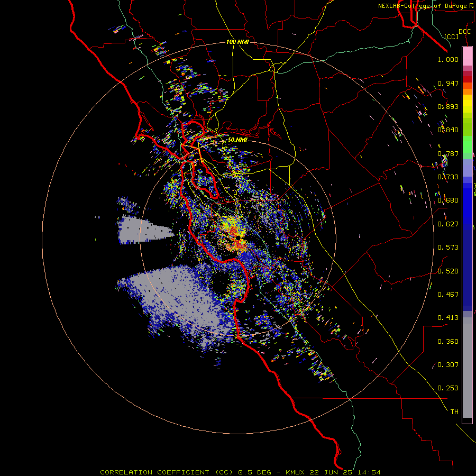Select the 0.680 legend value
Image resolution: width=476 pixels, height=476 pixels.
pyautogui.click(x=448, y=200)
